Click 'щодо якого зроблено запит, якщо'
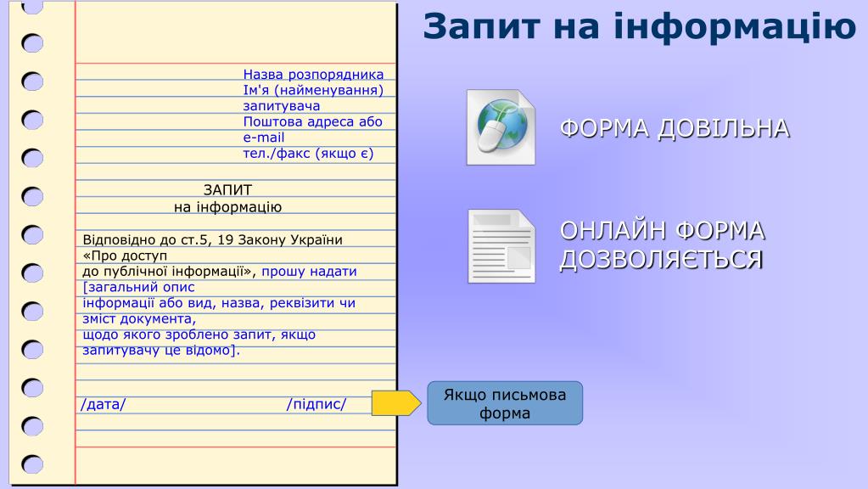 [199, 334]
